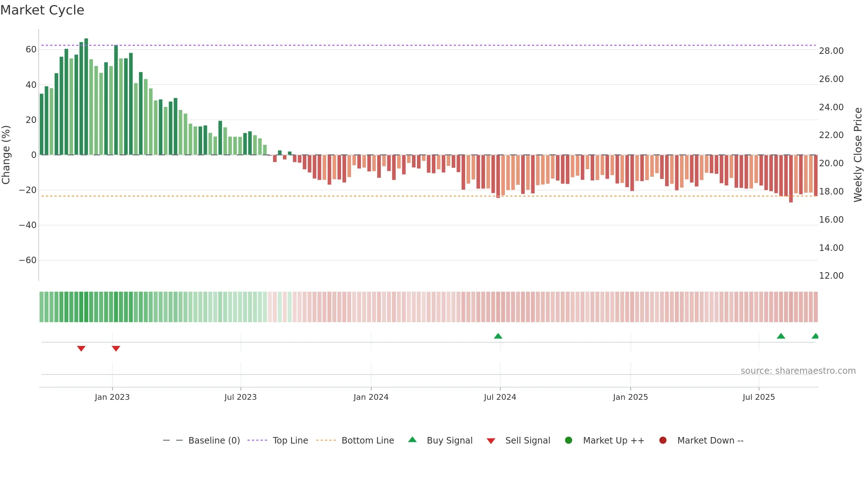Screen dimensions: 868x488
Task: Toggle the Market Up ++ legend entry
Action: click(x=605, y=440)
